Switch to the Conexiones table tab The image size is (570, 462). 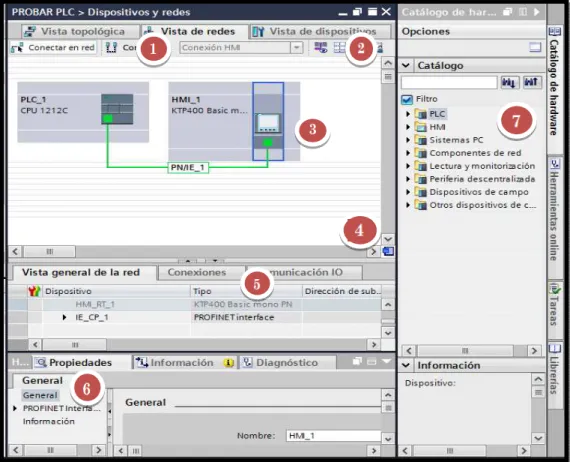pos(197,273)
